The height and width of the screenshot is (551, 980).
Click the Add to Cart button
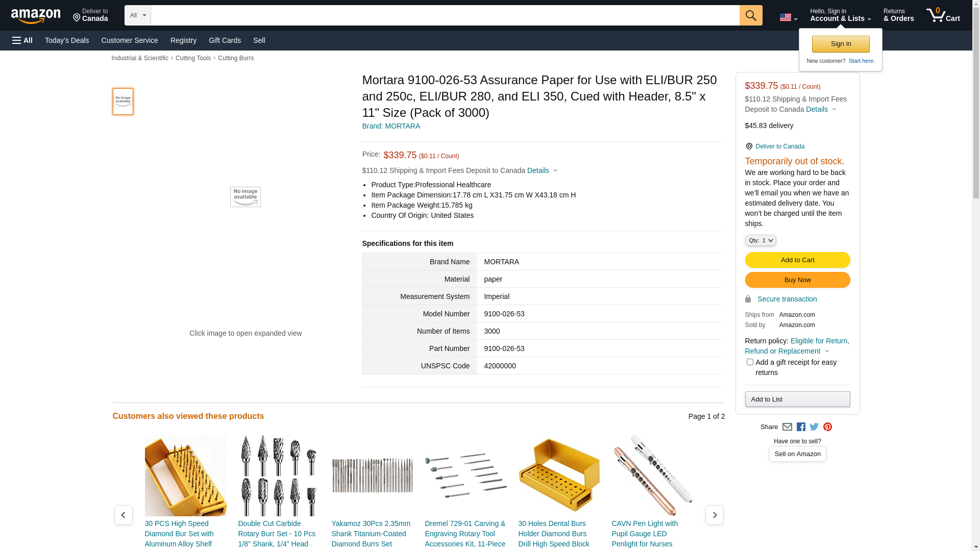797,260
